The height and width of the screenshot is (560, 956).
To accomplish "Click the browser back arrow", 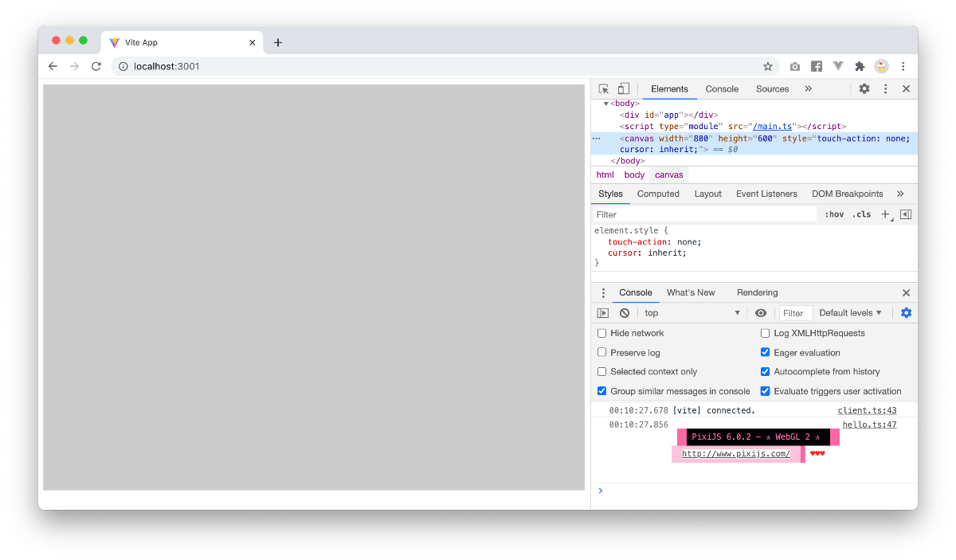I will tap(53, 66).
